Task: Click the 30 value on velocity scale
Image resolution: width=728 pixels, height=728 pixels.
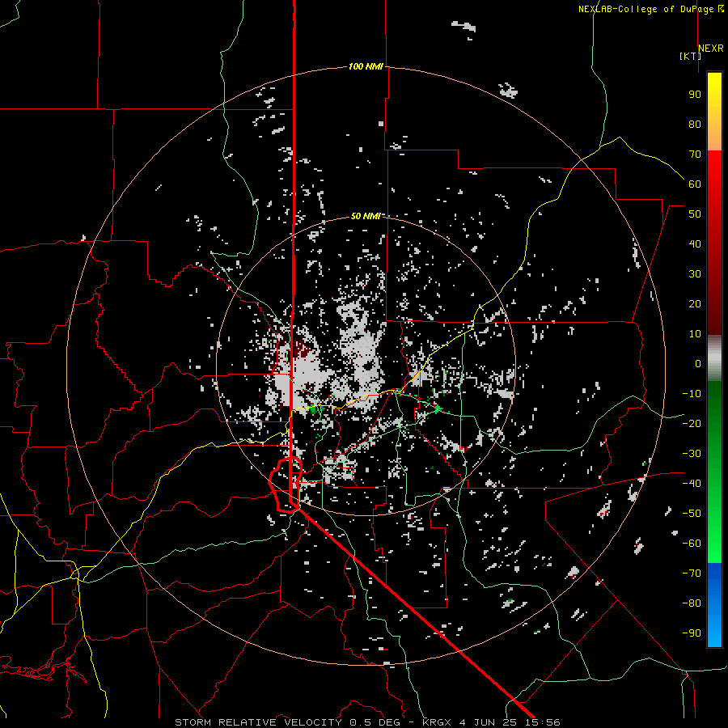Action: click(x=695, y=274)
